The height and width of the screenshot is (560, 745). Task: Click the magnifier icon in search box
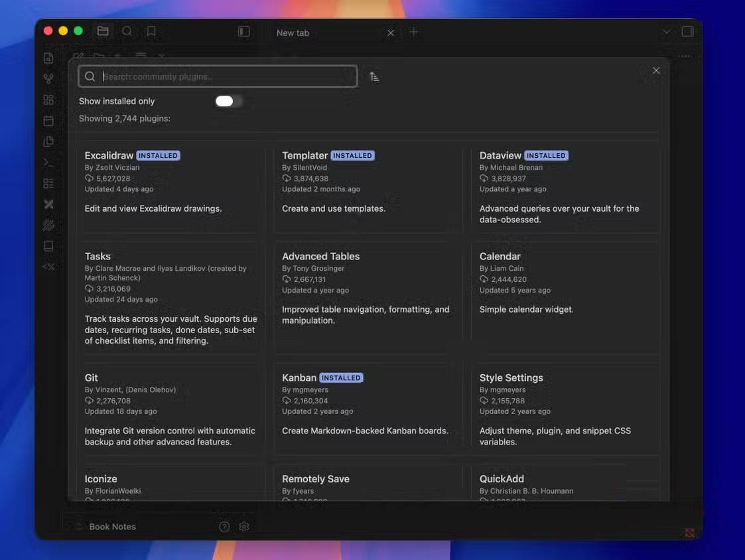point(90,76)
